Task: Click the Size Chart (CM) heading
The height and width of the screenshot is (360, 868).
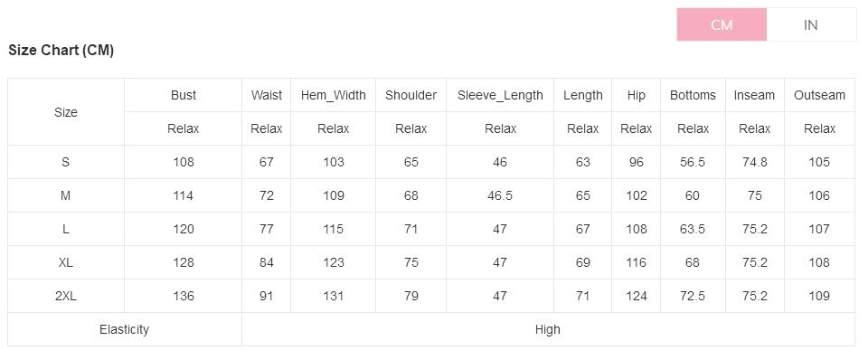Action: (61, 51)
